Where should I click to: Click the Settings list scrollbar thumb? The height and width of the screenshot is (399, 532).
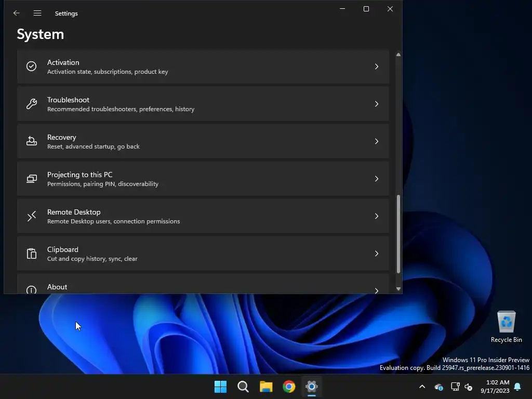point(398,234)
